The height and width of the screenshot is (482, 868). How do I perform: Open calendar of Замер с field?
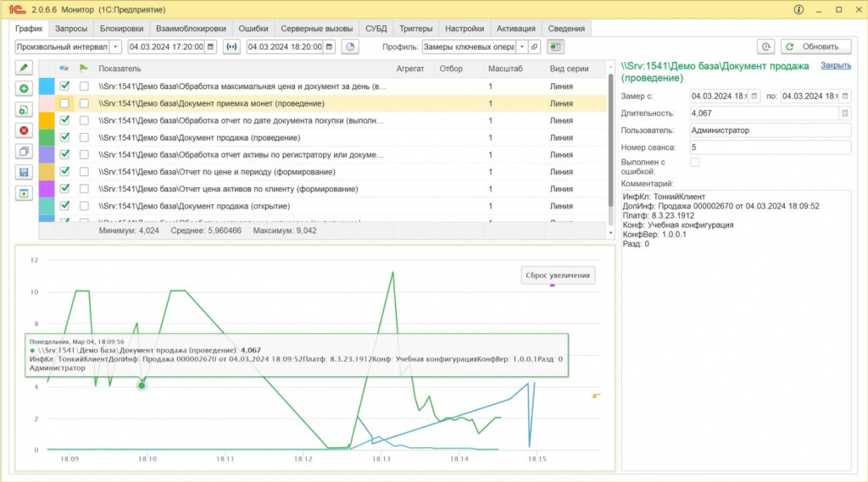(754, 97)
